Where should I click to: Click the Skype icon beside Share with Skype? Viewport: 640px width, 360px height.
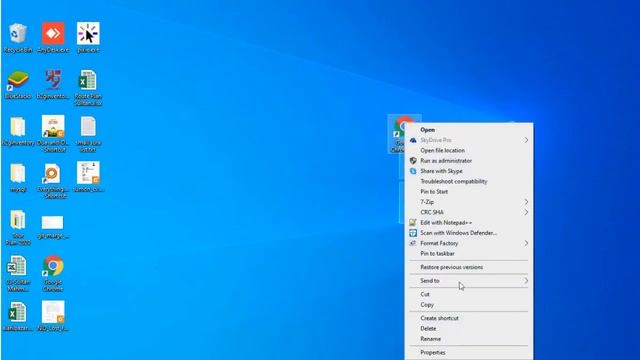coord(413,171)
